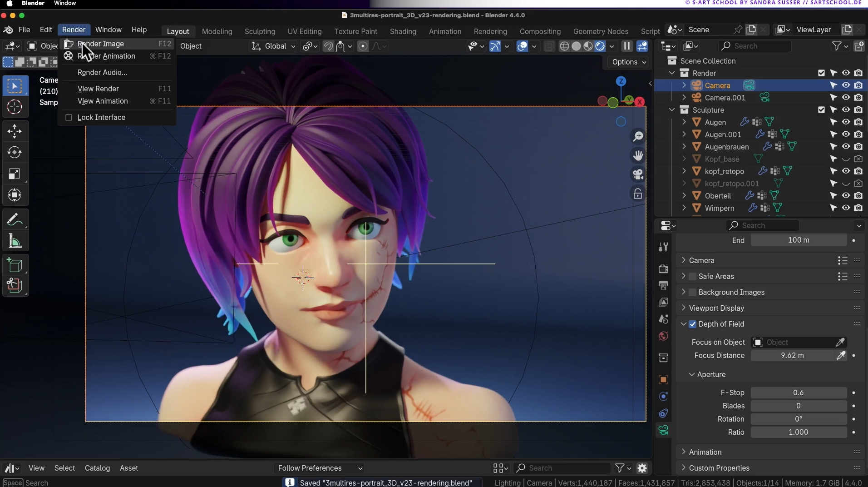Screen dimensions: 868x487
Task: Expand the Oberteil object tree
Action: (684, 195)
